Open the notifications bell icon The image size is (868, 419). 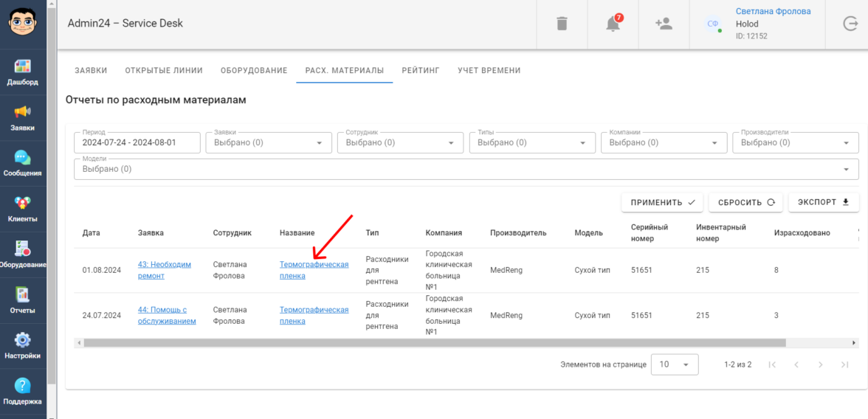[613, 24]
